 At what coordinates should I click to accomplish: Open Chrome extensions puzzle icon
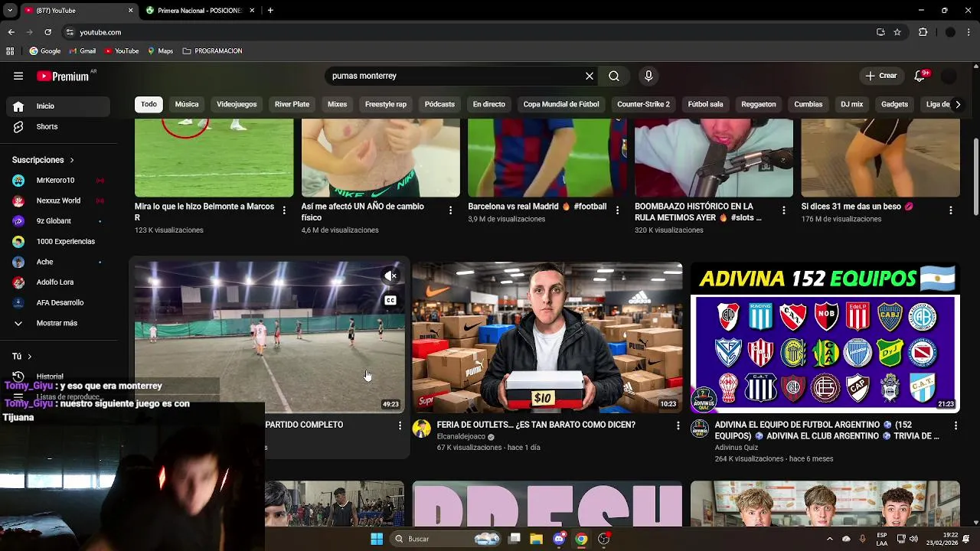tap(923, 32)
